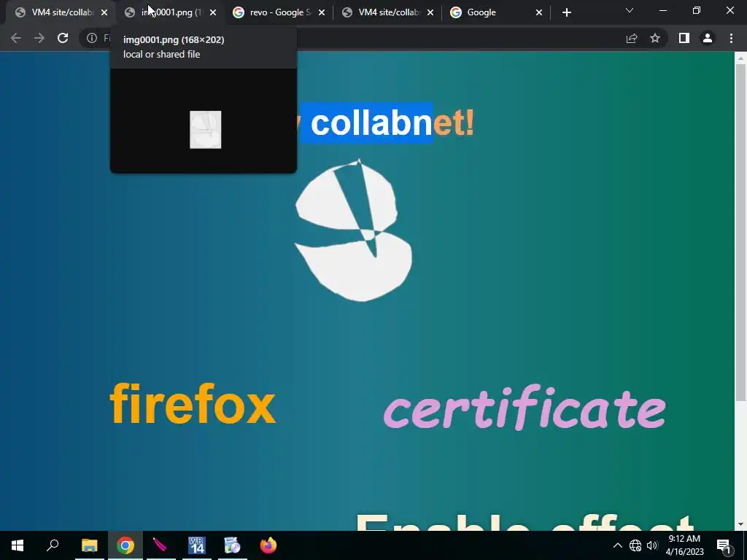The height and width of the screenshot is (560, 747).
Task: Close the Google tab
Action: (x=539, y=12)
